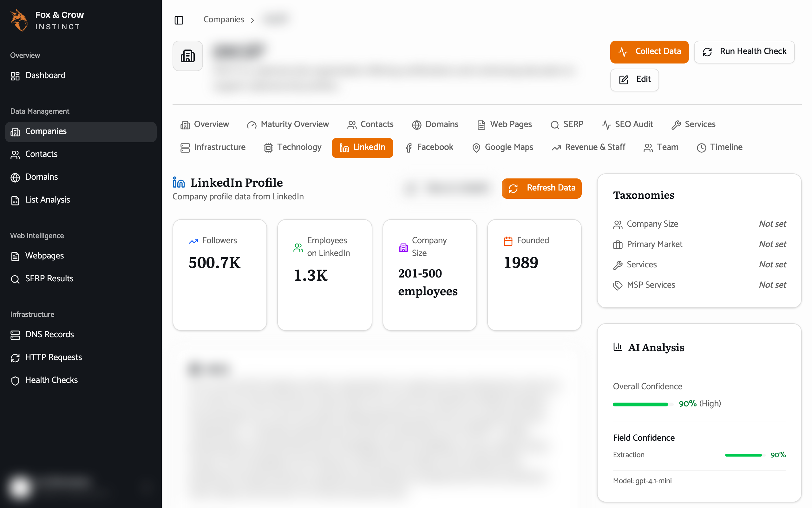Image resolution: width=812 pixels, height=508 pixels.
Task: Click Primary Market 'Not set' value
Action: pyautogui.click(x=772, y=244)
